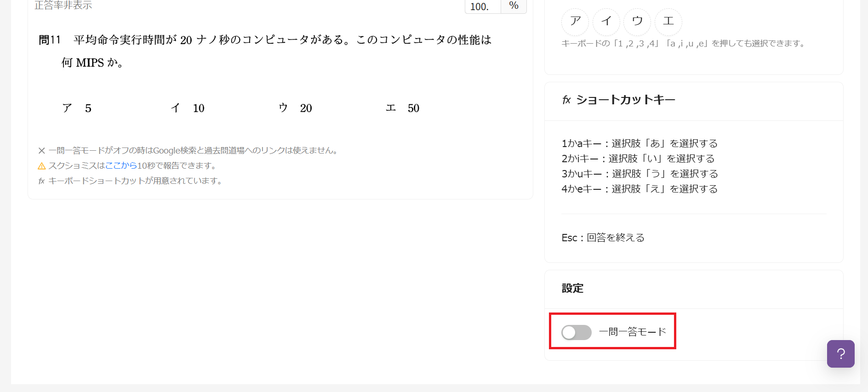The height and width of the screenshot is (392, 868).
Task: Click the fx icon in ショートカットキー header
Action: pyautogui.click(x=566, y=100)
